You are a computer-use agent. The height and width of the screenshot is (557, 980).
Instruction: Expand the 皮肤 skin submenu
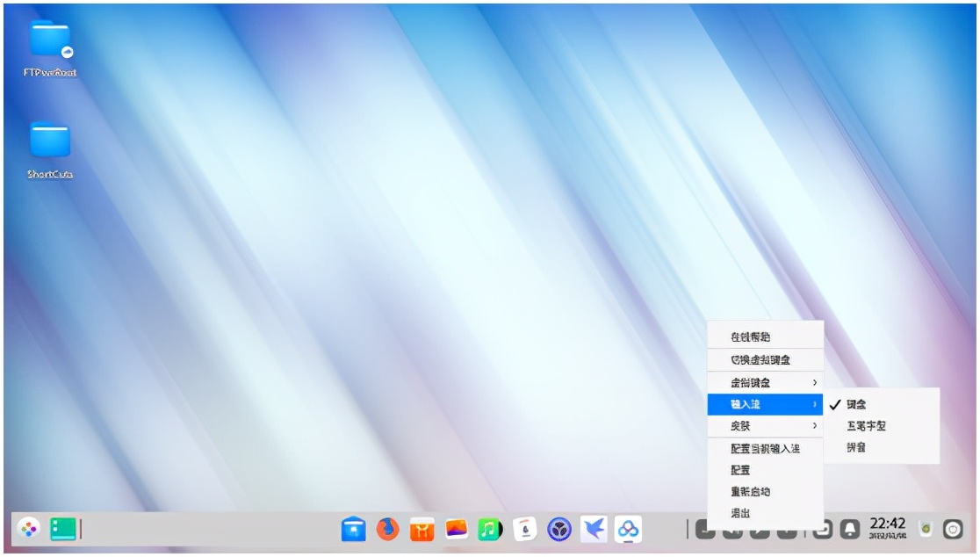click(764, 426)
